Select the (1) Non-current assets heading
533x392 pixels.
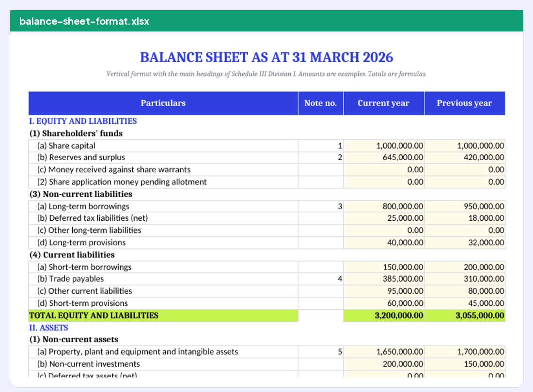click(74, 340)
